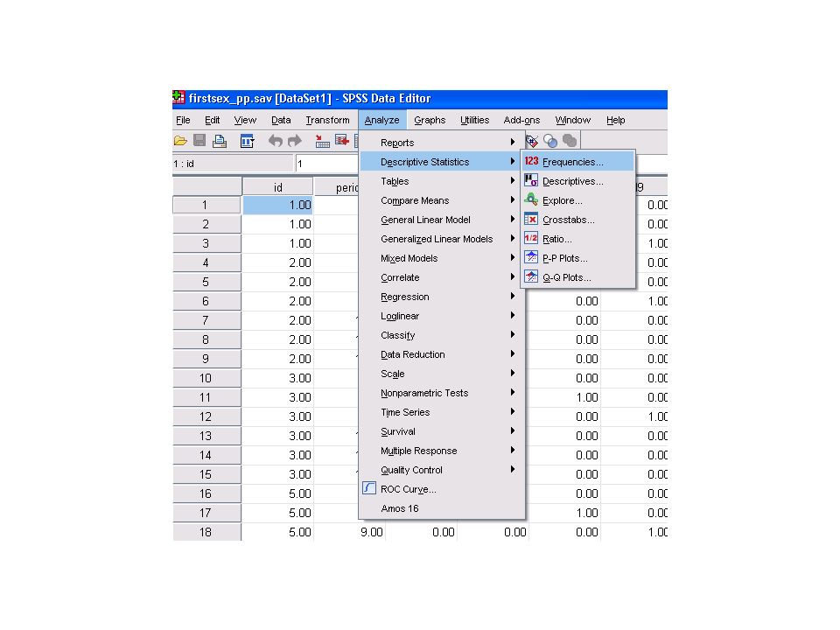Open the Edit menu

[x=212, y=120]
